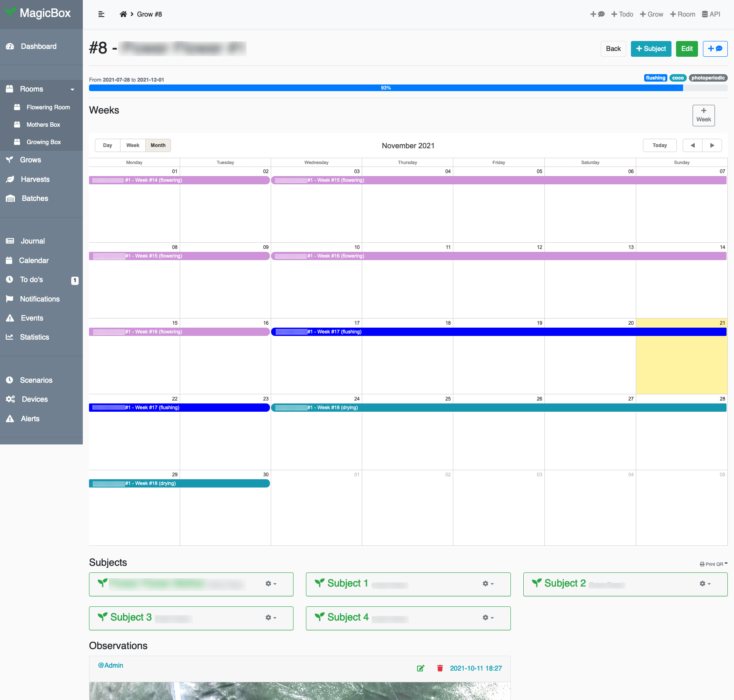This screenshot has width=734, height=700.
Task: Open Subject 1 card link
Action: tap(348, 583)
